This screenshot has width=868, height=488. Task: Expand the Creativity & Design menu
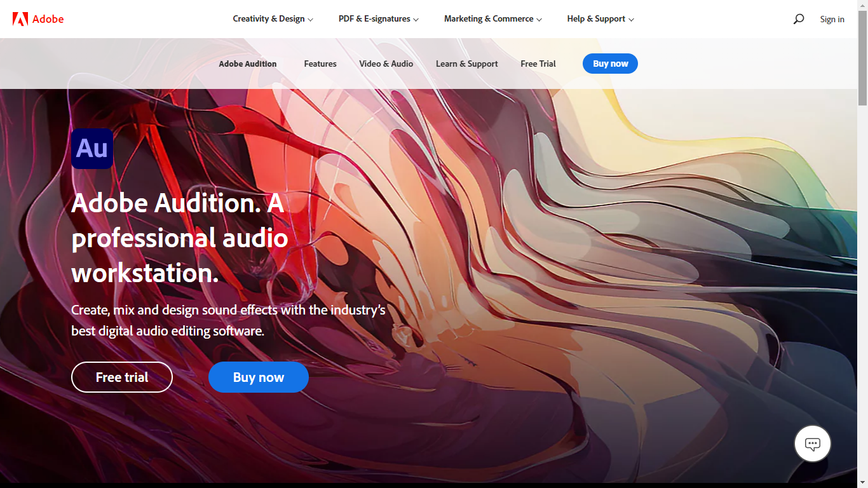(x=273, y=19)
